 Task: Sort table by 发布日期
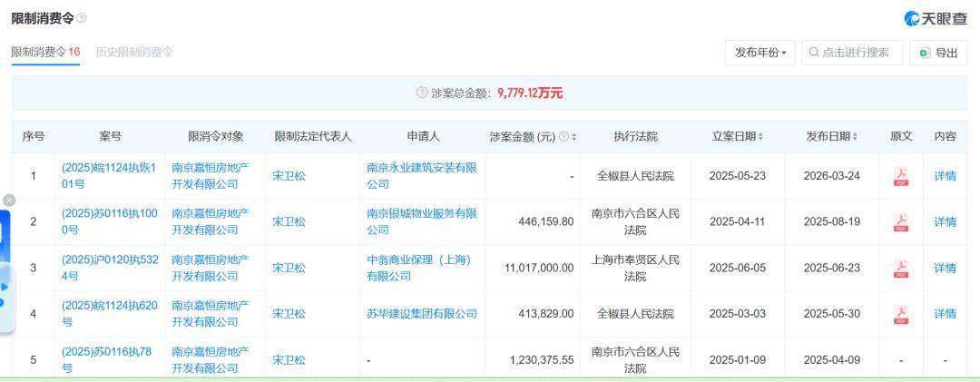(x=855, y=137)
